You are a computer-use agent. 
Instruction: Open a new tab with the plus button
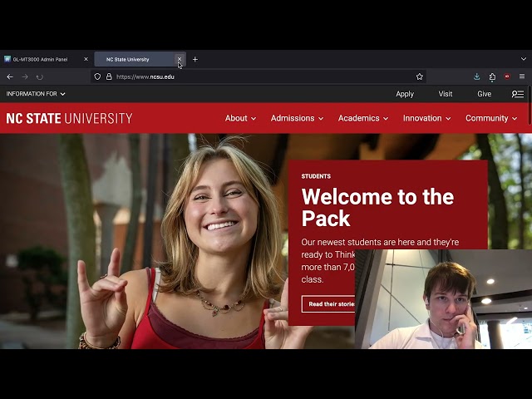click(195, 59)
